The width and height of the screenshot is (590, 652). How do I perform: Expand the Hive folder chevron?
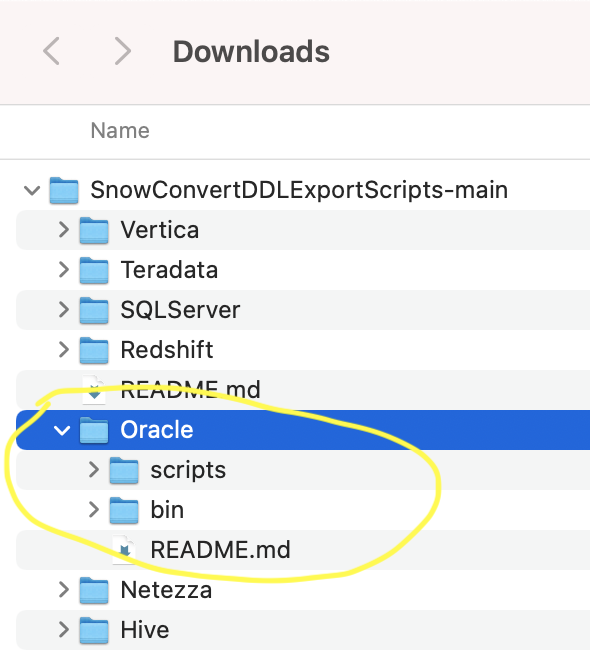pos(64,629)
